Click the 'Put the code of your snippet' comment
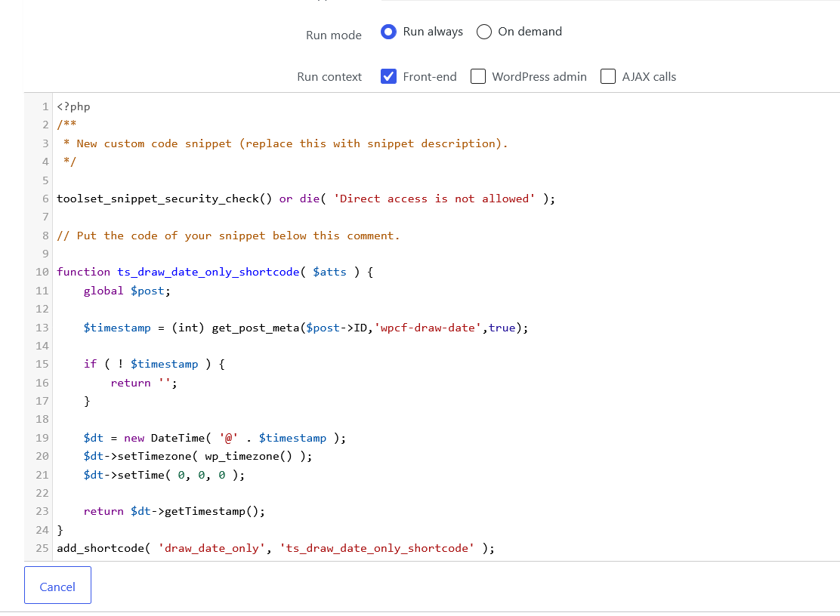The image size is (840, 616). [x=228, y=236]
